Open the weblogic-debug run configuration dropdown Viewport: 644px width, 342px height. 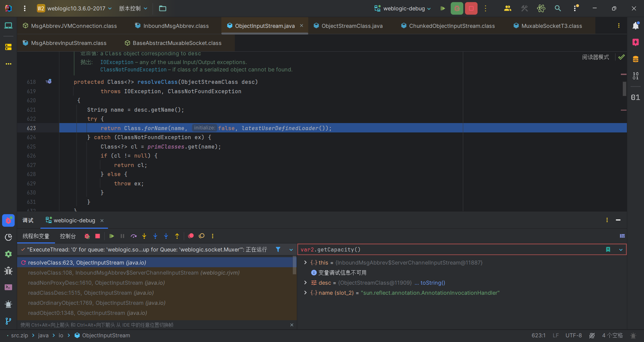pyautogui.click(x=402, y=8)
